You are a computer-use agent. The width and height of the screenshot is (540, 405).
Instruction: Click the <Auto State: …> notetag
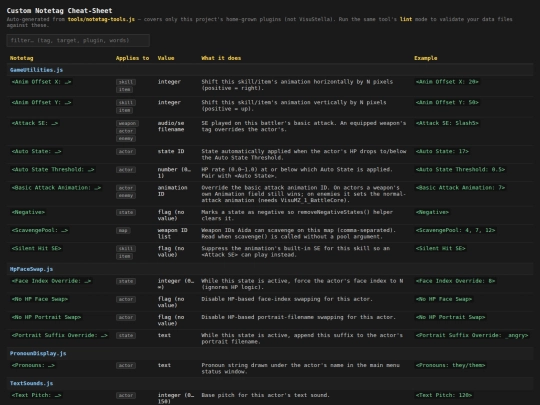[36, 151]
